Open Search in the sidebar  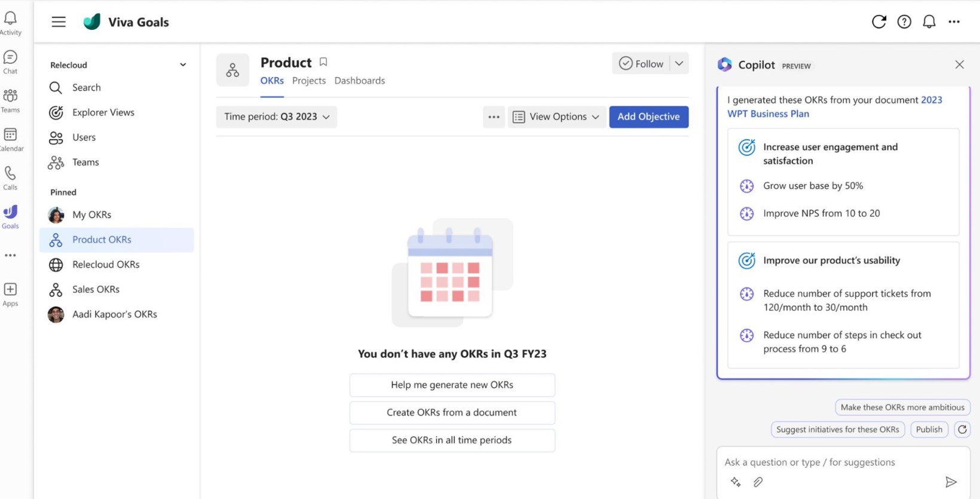pyautogui.click(x=117, y=87)
